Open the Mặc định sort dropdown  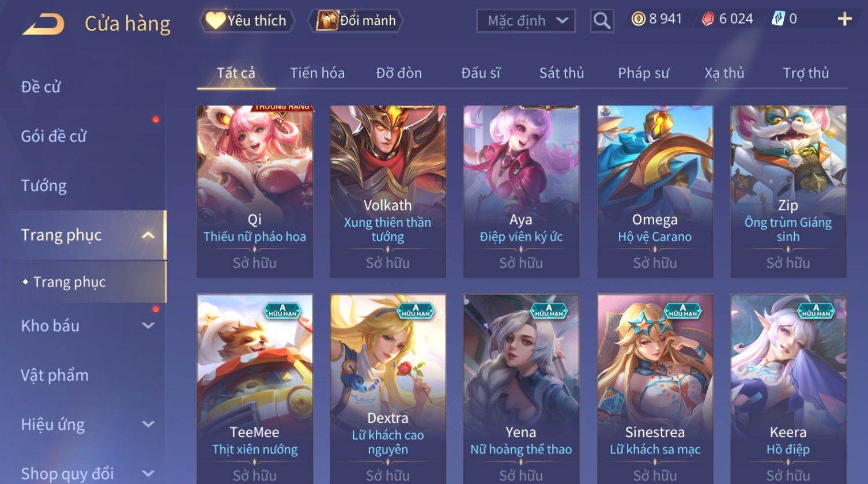pos(526,21)
